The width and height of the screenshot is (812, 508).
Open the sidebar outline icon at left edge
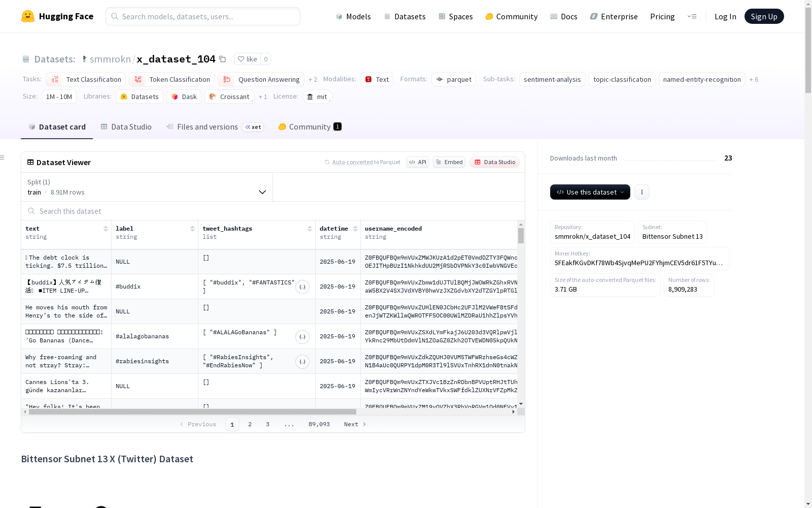coord(3,157)
